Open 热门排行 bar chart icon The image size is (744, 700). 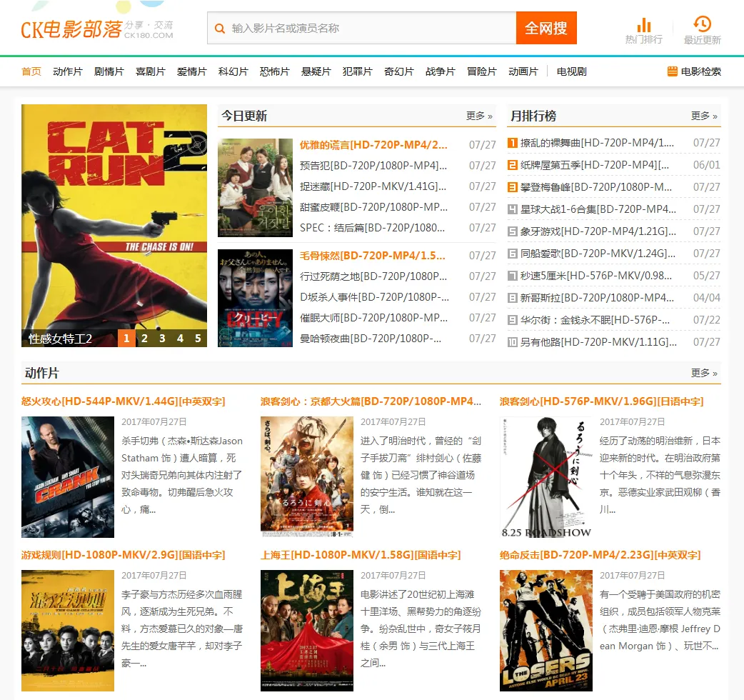(x=644, y=25)
